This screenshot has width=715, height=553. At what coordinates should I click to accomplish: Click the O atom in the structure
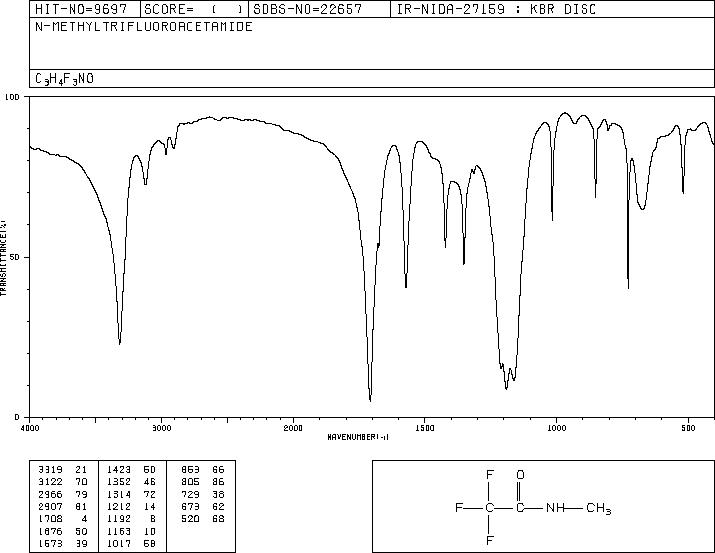click(x=520, y=475)
